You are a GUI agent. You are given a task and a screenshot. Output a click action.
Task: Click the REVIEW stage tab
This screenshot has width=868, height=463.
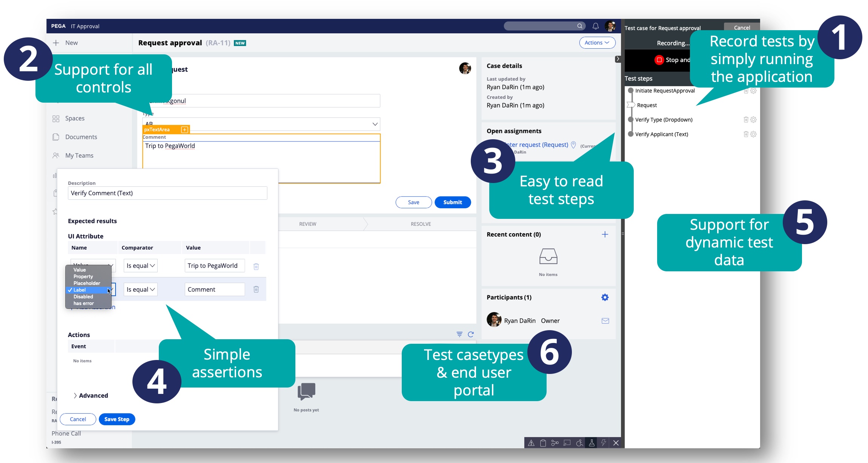308,224
